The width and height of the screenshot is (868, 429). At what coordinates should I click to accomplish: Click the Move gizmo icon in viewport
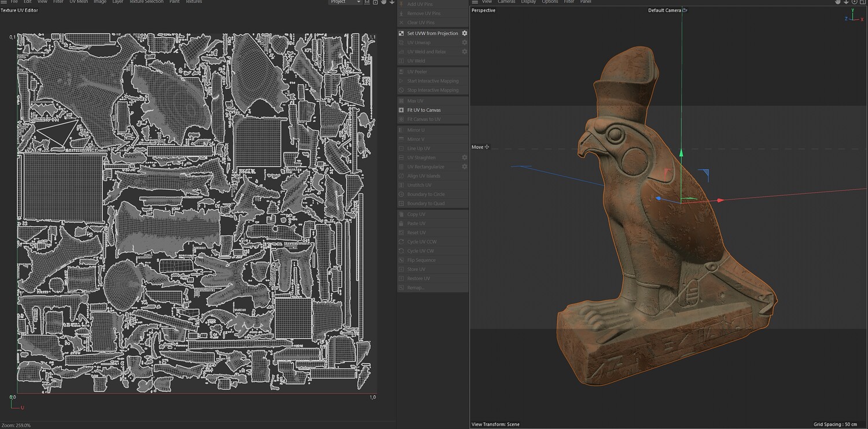[x=487, y=147]
